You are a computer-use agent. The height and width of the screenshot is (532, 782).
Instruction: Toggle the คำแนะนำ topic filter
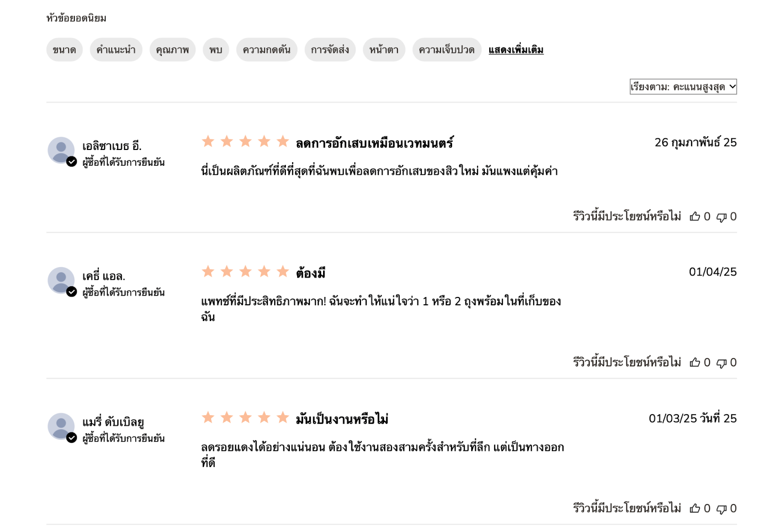116,50
